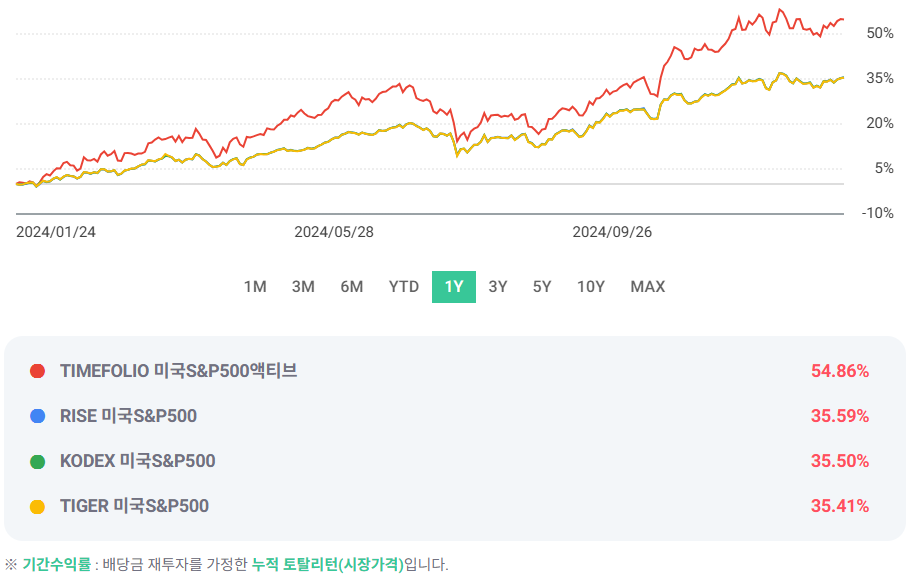Click the 35.50% return value
Viewport: 908px width, 575px height.
click(840, 461)
